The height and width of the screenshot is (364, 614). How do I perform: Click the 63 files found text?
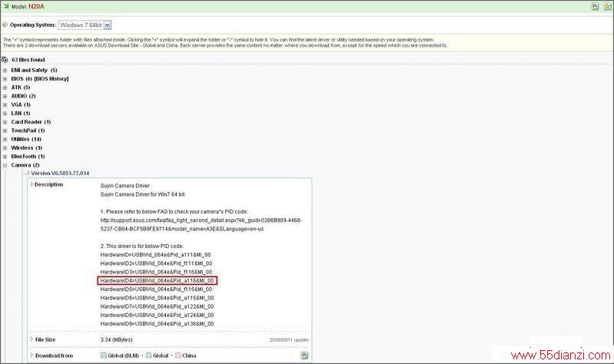coord(28,59)
